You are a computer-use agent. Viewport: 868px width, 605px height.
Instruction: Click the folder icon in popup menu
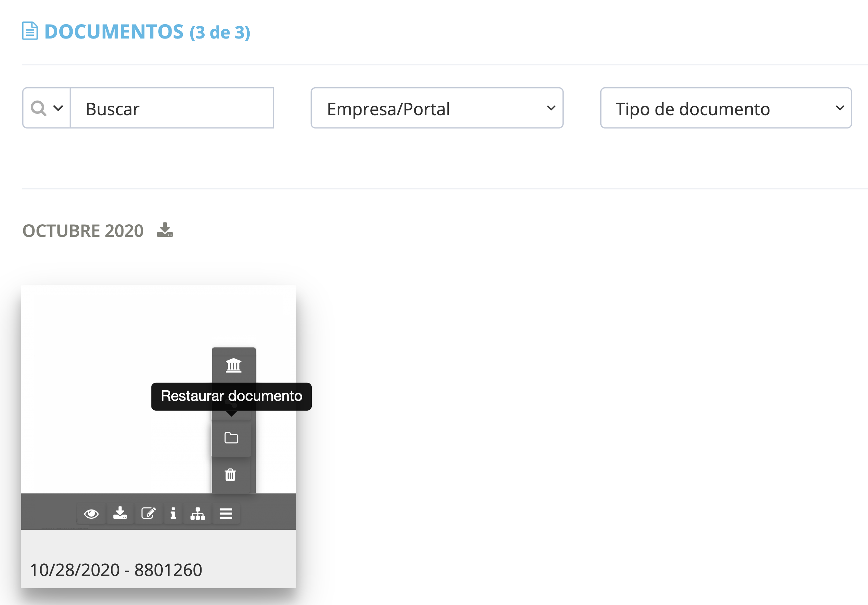click(231, 438)
